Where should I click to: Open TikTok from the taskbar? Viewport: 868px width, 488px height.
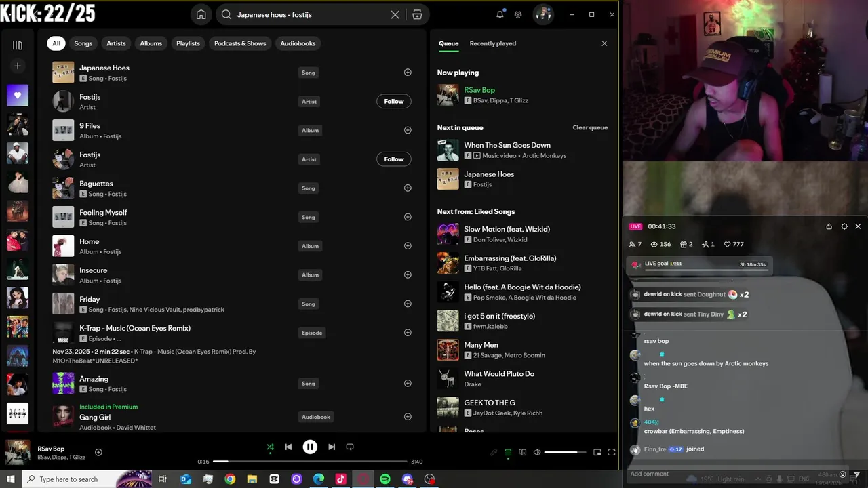(x=340, y=479)
